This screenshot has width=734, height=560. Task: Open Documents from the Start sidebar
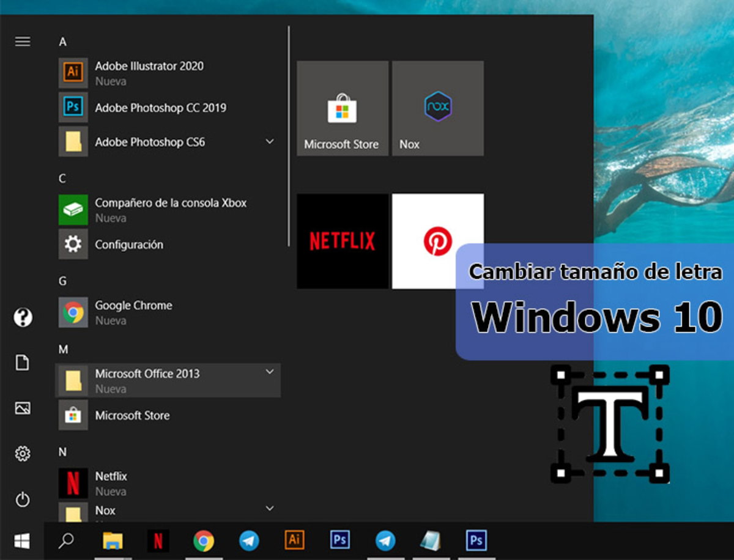(23, 363)
